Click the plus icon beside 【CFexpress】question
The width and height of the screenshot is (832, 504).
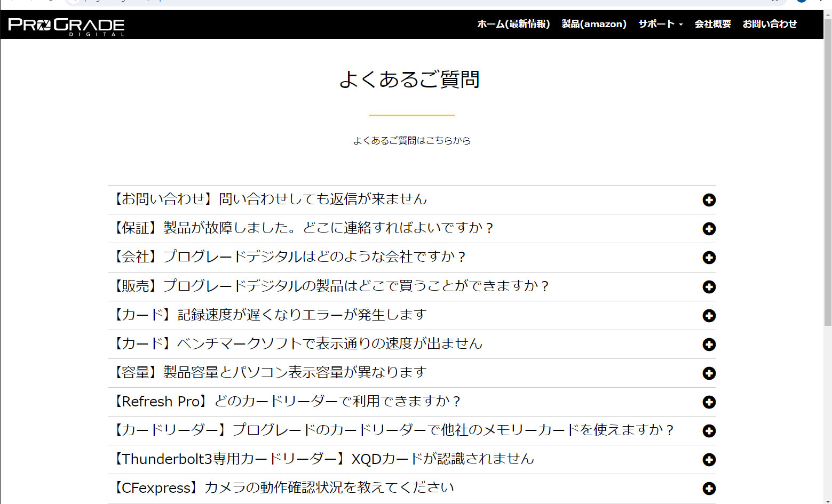[x=709, y=488]
